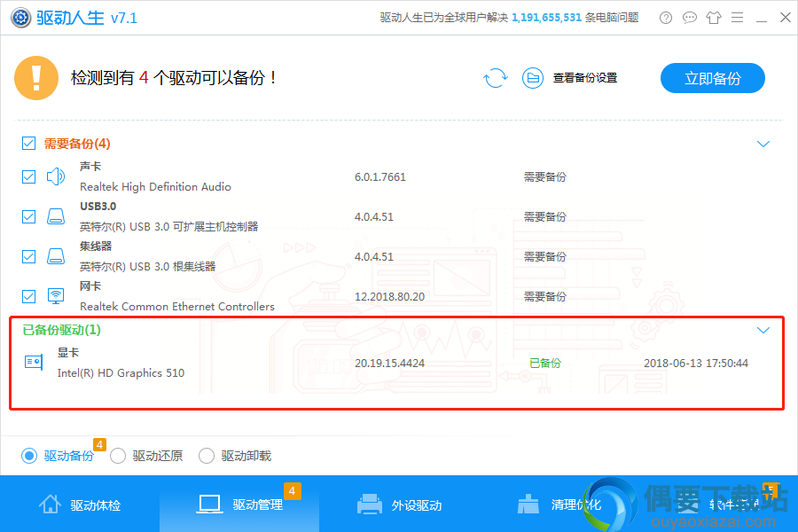Open the skin shirt icon
Image resolution: width=798 pixels, height=532 pixels.
[x=714, y=18]
